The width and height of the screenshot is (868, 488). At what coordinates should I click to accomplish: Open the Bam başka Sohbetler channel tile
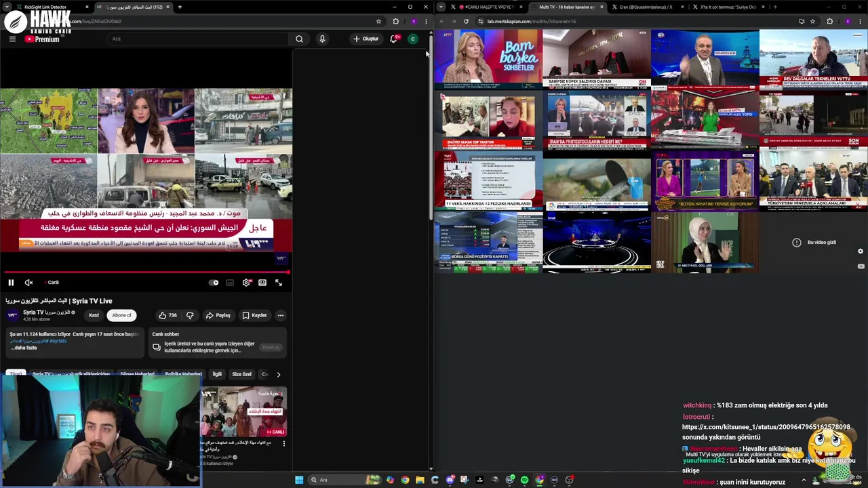488,59
